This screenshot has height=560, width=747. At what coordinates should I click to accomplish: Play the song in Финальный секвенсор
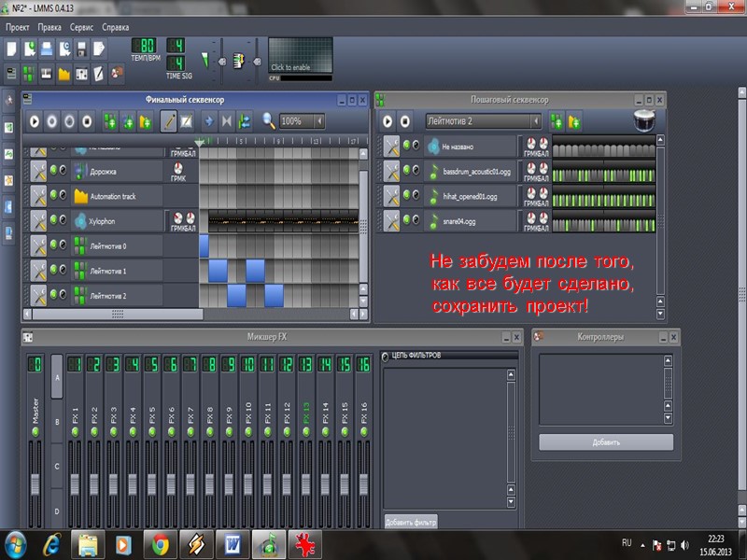(35, 121)
